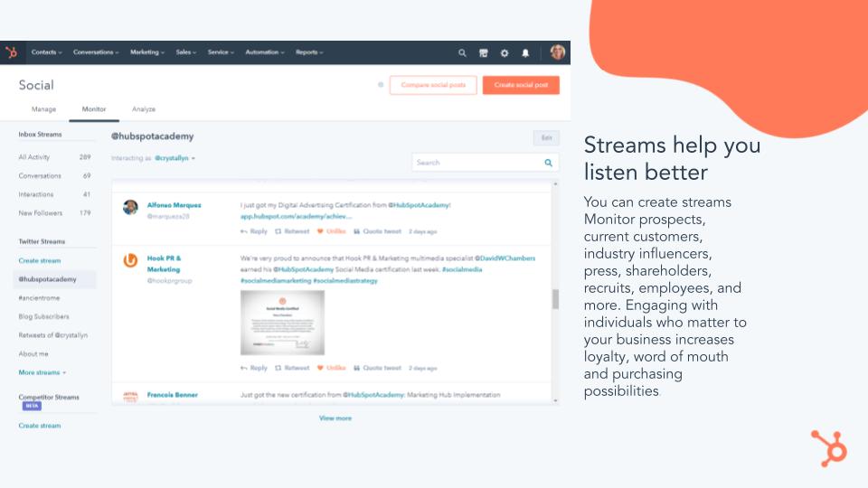The width and height of the screenshot is (868, 488).
Task: Open the certificate image thumbnail
Action: [x=282, y=323]
